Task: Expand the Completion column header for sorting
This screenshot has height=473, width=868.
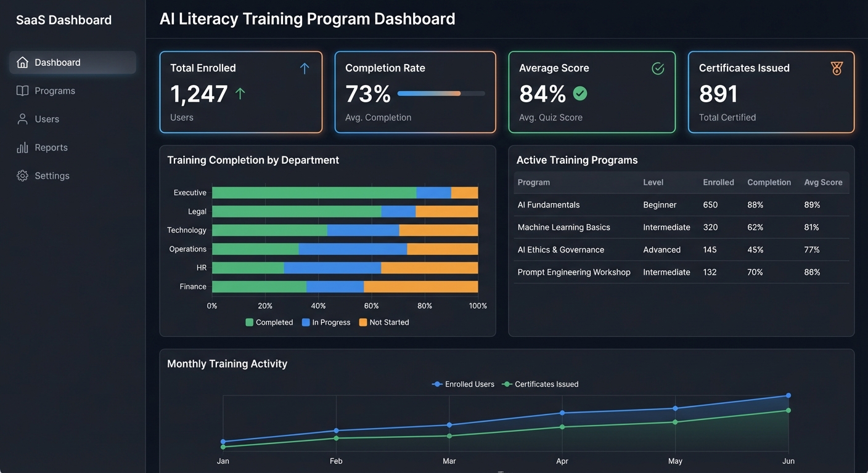Action: (769, 182)
